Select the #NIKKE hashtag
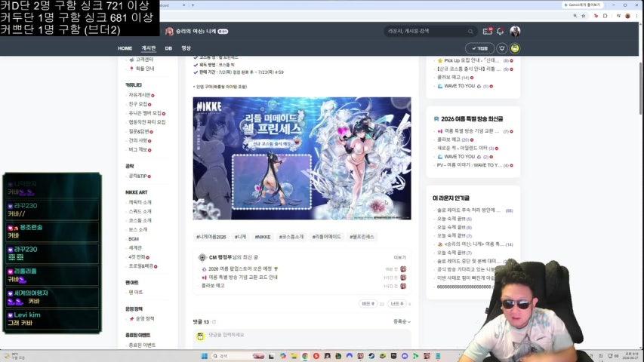Screen dimensions: 644x362 [263, 237]
